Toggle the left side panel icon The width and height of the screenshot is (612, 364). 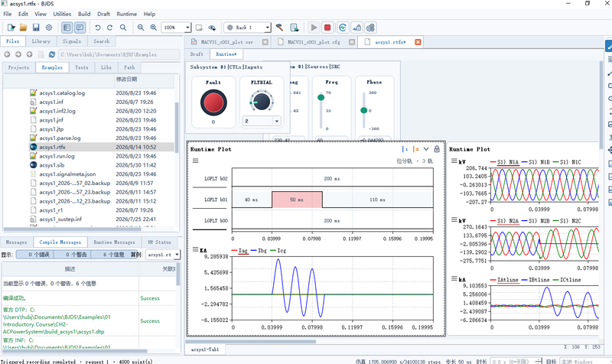[x=67, y=28]
